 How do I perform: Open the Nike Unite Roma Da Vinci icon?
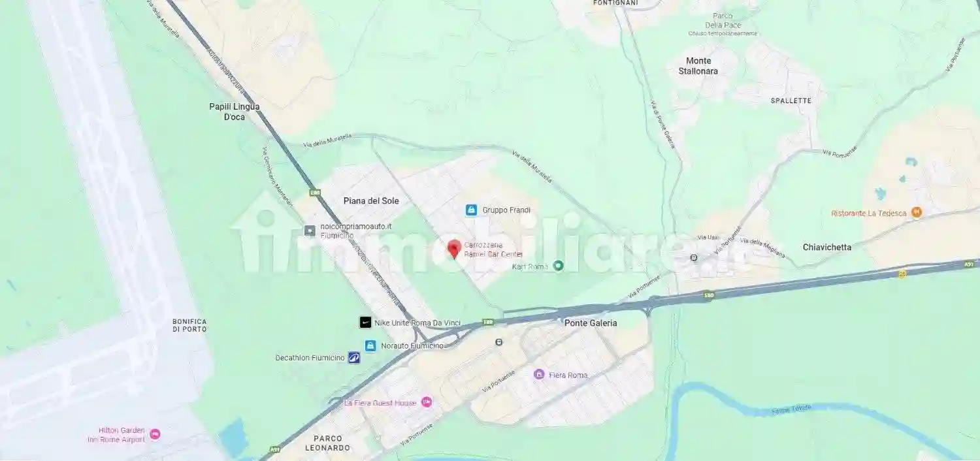pyautogui.click(x=365, y=323)
